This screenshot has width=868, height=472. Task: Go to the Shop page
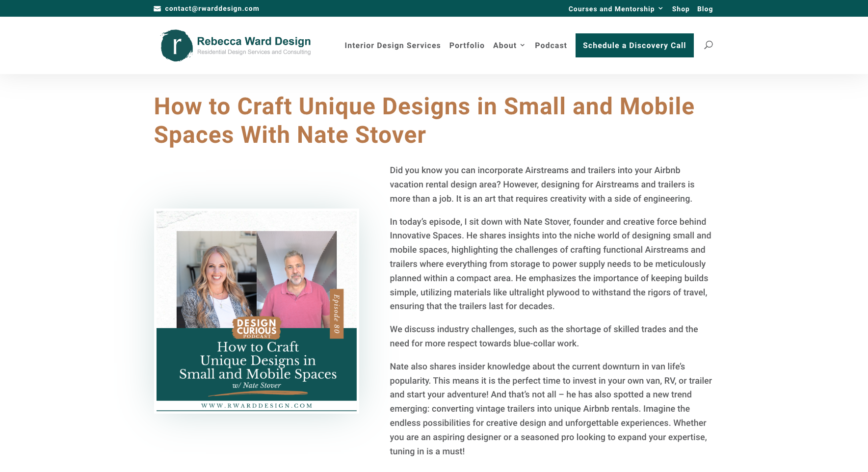681,9
